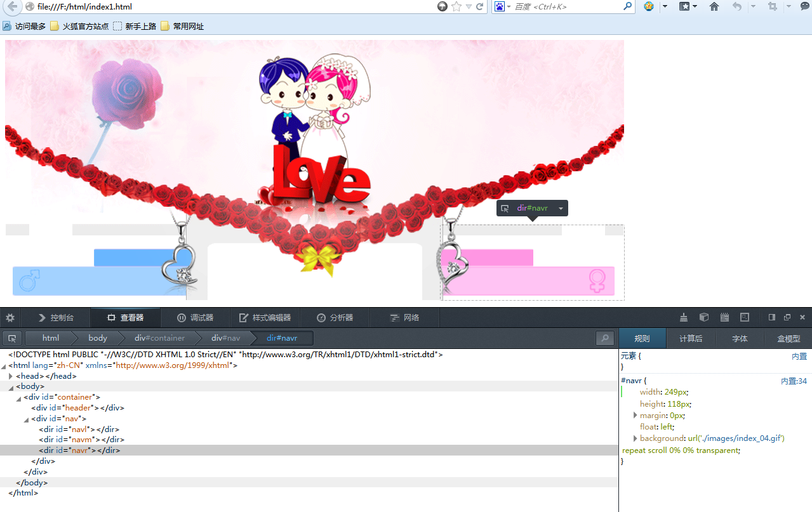
Task: Open the 网络 network tab
Action: click(404, 317)
